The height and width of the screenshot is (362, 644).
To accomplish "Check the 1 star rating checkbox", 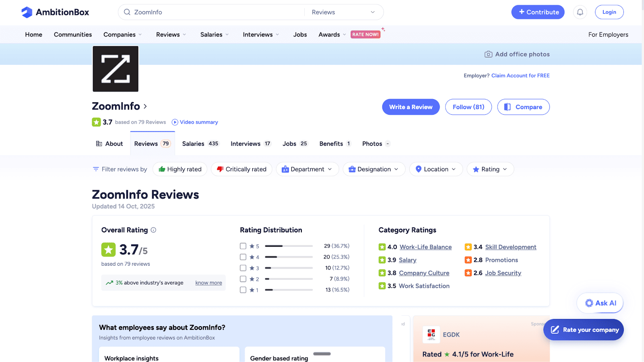I will coord(243,290).
